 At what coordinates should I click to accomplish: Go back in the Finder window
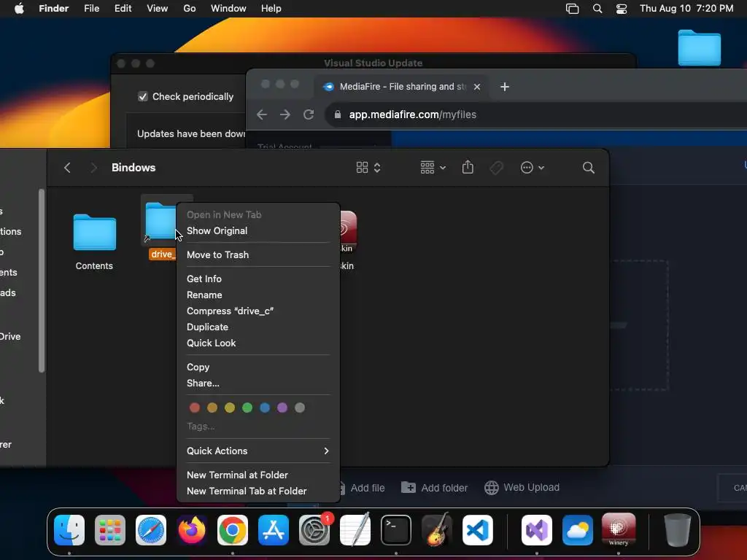tap(67, 168)
